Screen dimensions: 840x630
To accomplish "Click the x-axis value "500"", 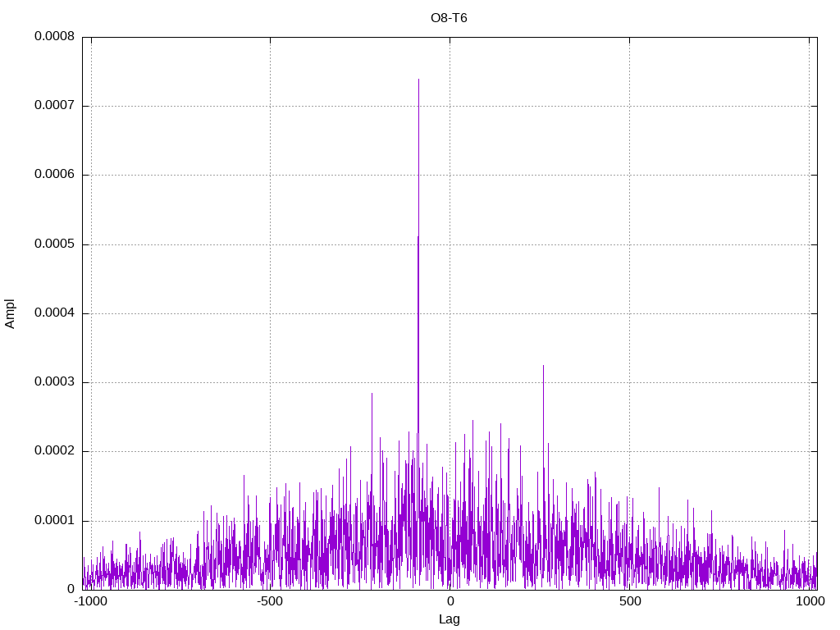I will pyautogui.click(x=630, y=601).
